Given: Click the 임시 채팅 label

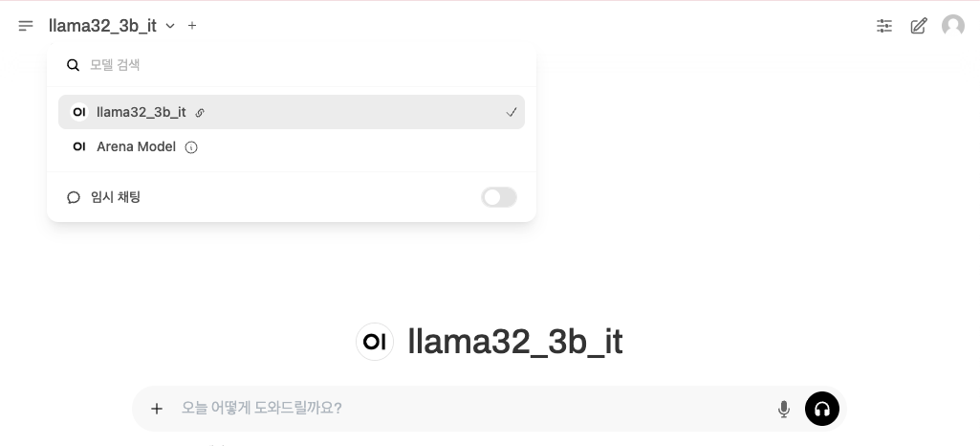Looking at the screenshot, I should pyautogui.click(x=116, y=197).
